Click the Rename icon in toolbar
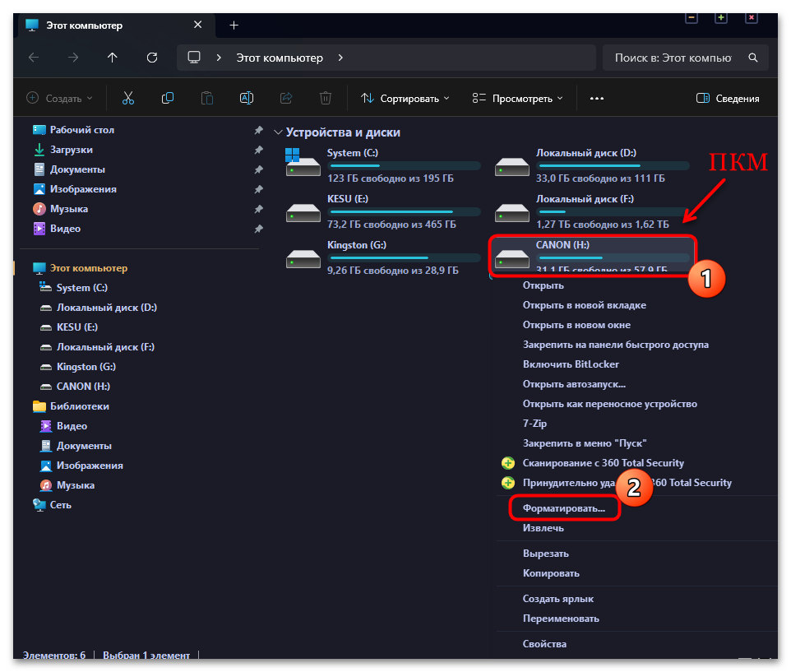Viewport: 791px width, 672px height. pyautogui.click(x=246, y=98)
